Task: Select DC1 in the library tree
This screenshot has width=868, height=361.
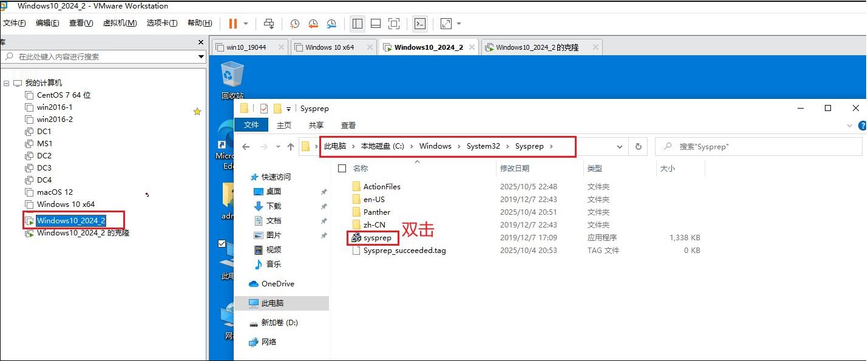Action: click(x=44, y=132)
